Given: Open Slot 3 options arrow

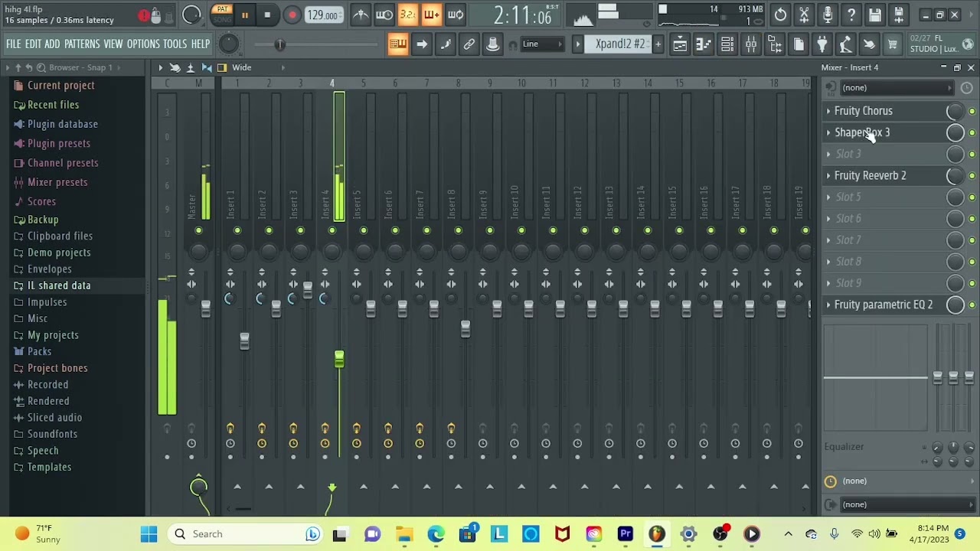Looking at the screenshot, I should 828,154.
